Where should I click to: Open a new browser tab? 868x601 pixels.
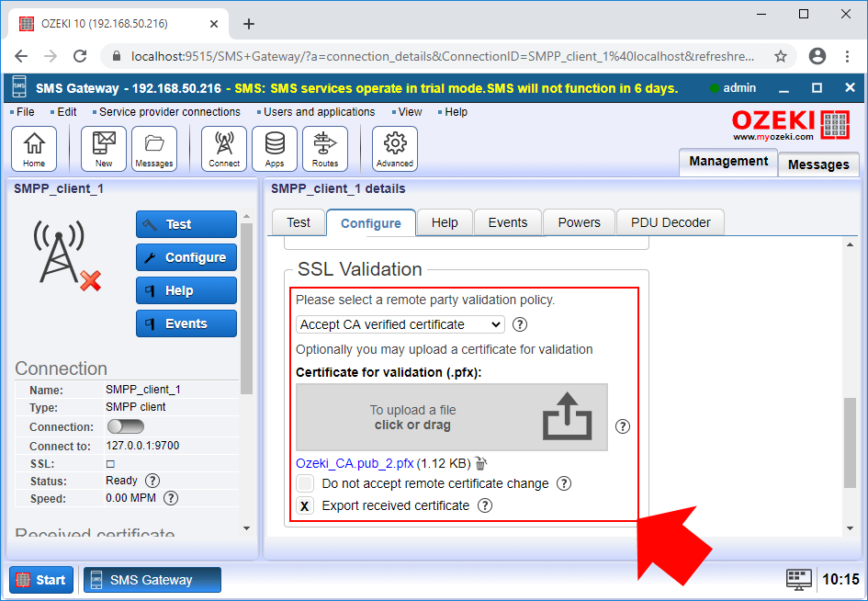[x=249, y=24]
